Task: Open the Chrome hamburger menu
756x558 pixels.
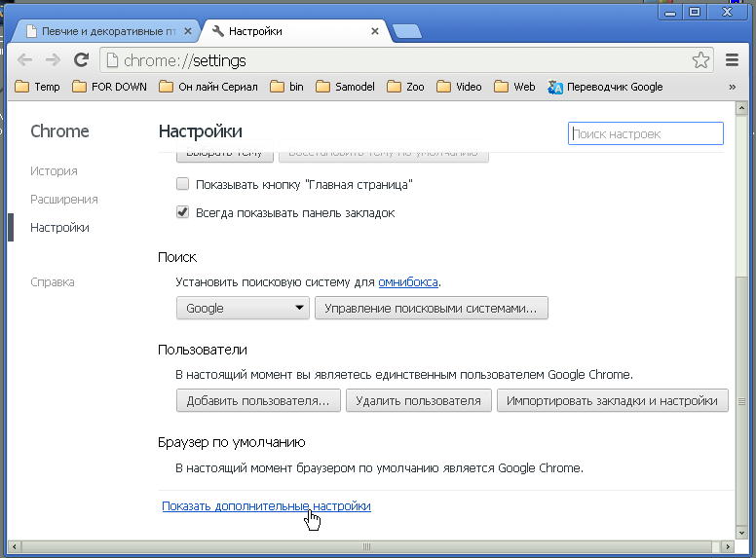Action: (733, 60)
